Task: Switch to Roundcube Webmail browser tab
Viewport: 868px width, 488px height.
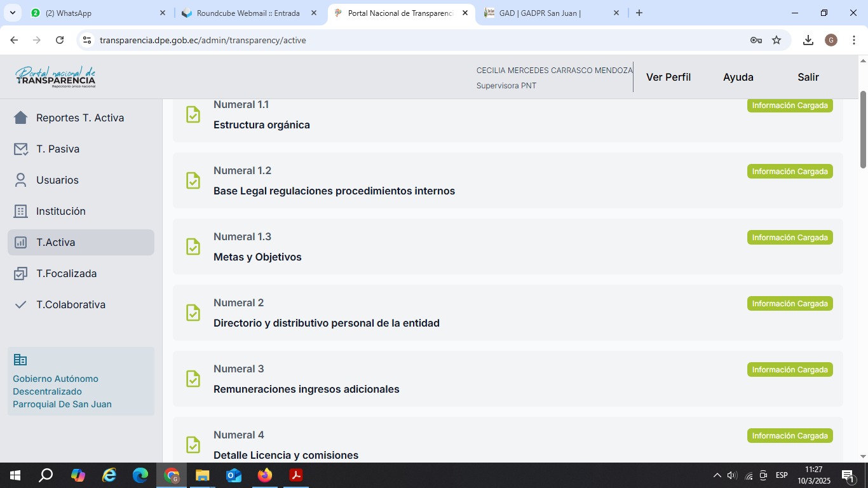Action: coord(248,13)
